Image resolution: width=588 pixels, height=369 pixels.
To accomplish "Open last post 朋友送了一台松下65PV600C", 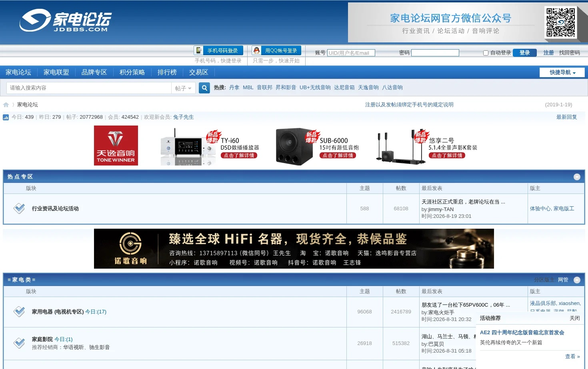I will click(x=466, y=305).
